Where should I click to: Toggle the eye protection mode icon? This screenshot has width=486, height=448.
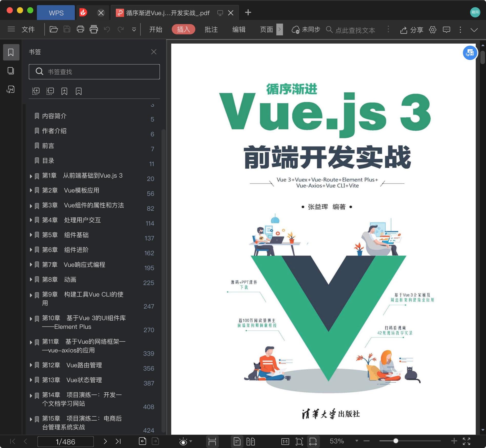click(183, 442)
